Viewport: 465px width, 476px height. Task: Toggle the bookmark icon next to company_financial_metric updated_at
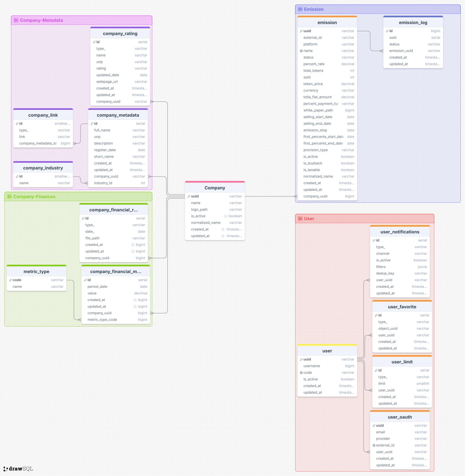[135, 307]
